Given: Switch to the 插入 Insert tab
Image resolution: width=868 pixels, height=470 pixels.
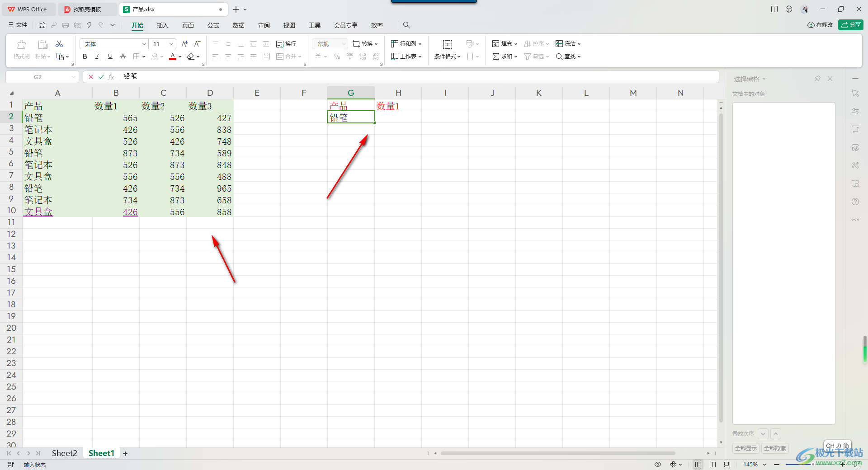Looking at the screenshot, I should pyautogui.click(x=162, y=25).
